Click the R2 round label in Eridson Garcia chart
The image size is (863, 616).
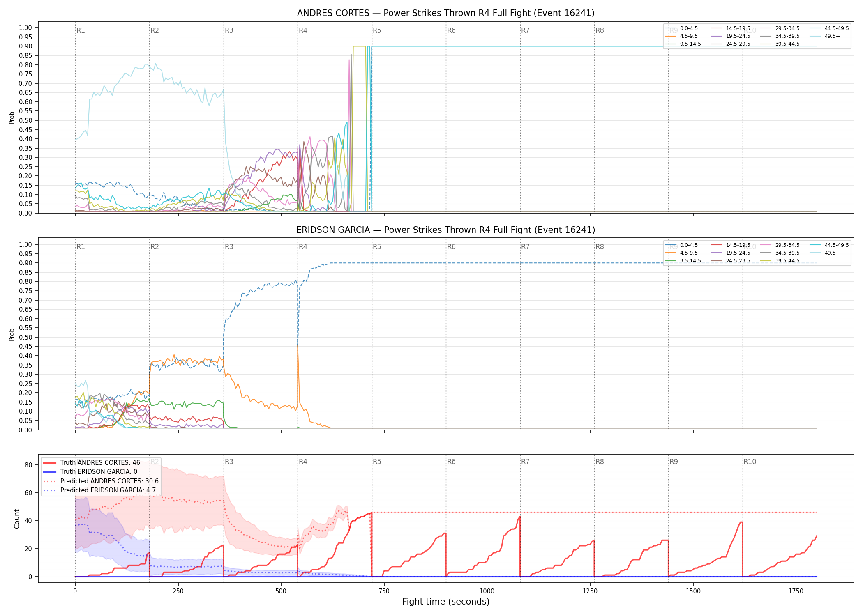(x=155, y=247)
